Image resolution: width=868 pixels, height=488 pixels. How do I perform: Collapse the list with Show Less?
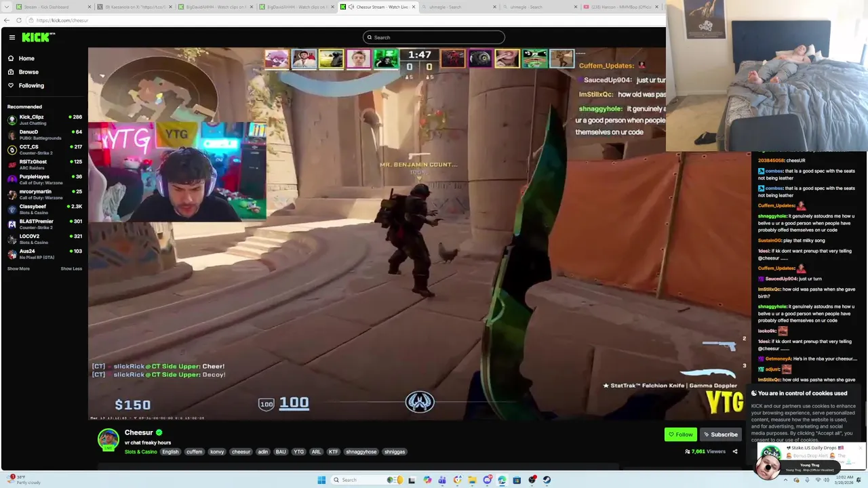(71, 269)
